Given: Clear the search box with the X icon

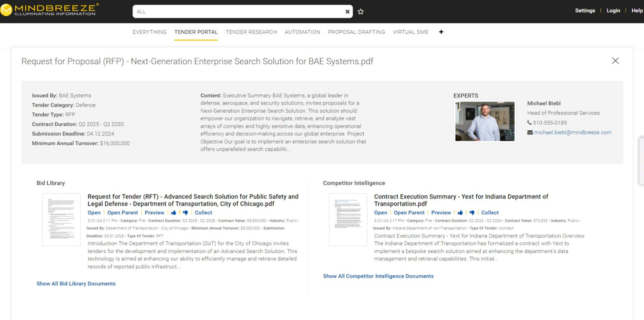Looking at the screenshot, I should click(347, 12).
